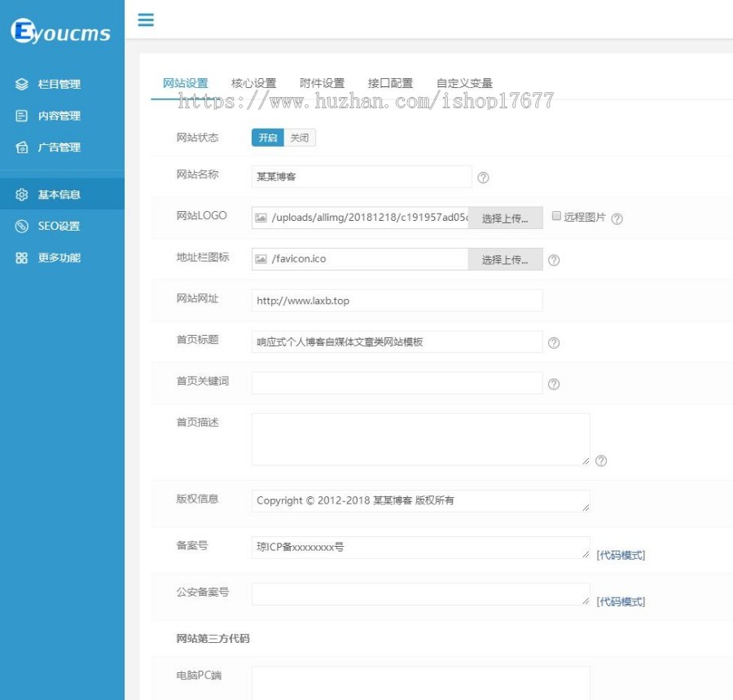
Task: Click help icon next to 网站名称
Action: [483, 178]
